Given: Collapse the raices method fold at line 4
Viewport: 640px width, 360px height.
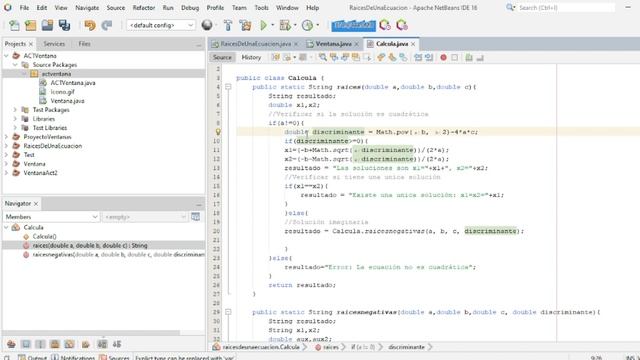Looking at the screenshot, I should (x=228, y=87).
